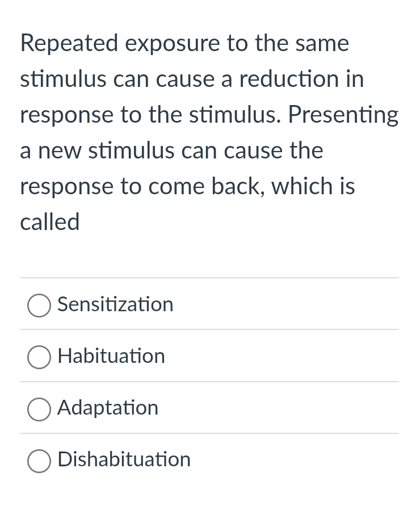
Task: Click the question text paragraph
Action: click(x=209, y=132)
